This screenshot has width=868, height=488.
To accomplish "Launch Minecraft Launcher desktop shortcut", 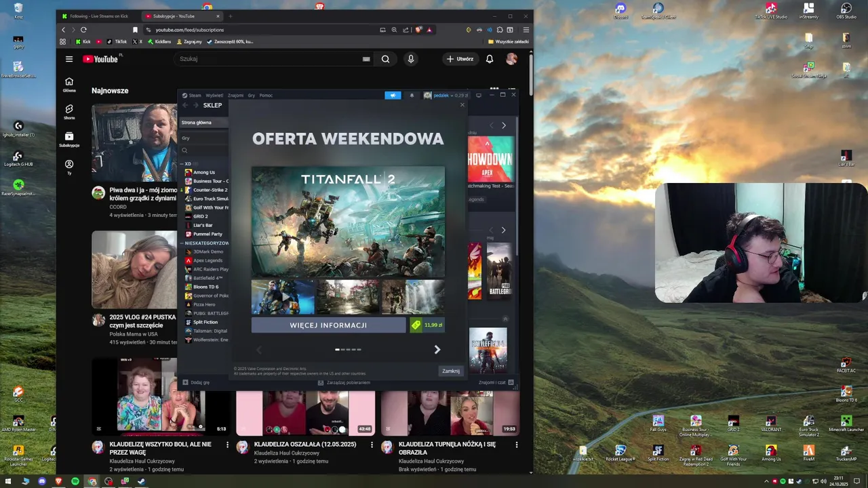I will pos(846,424).
